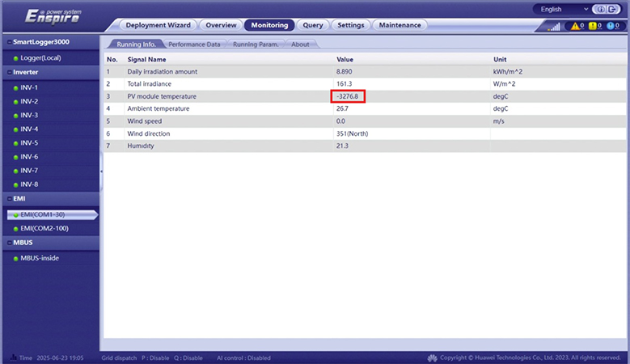630x364 pixels.
Task: Select the MBUS-inside device
Action: (x=40, y=258)
